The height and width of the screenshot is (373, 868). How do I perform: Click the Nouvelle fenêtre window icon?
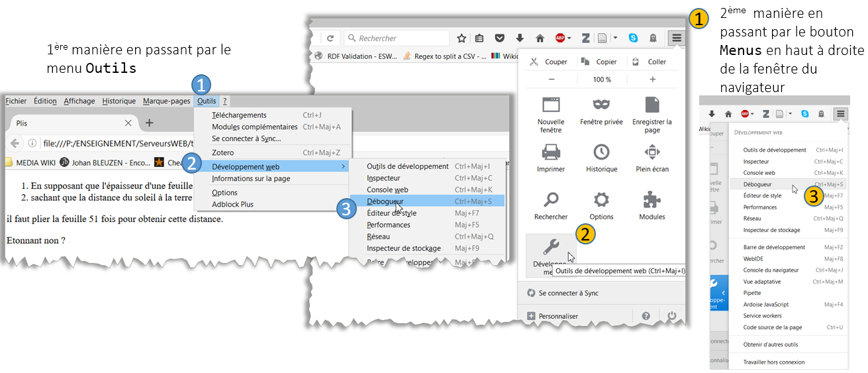pyautogui.click(x=551, y=105)
